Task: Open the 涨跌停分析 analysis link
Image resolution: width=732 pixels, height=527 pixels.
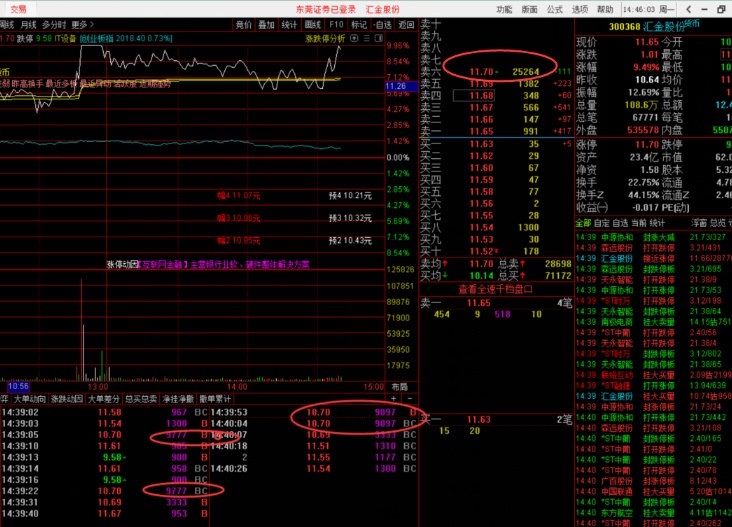Action: click(x=325, y=38)
